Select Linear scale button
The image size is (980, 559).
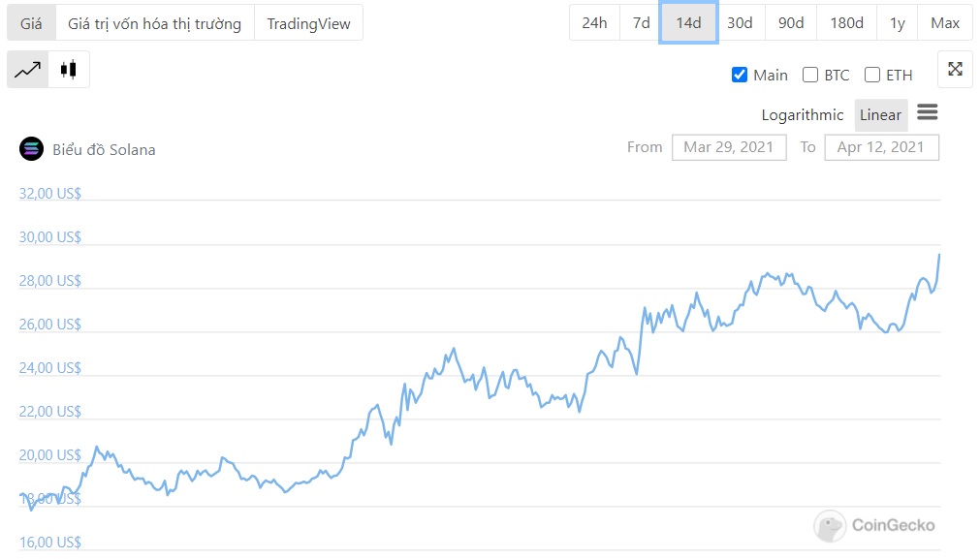[x=880, y=114]
